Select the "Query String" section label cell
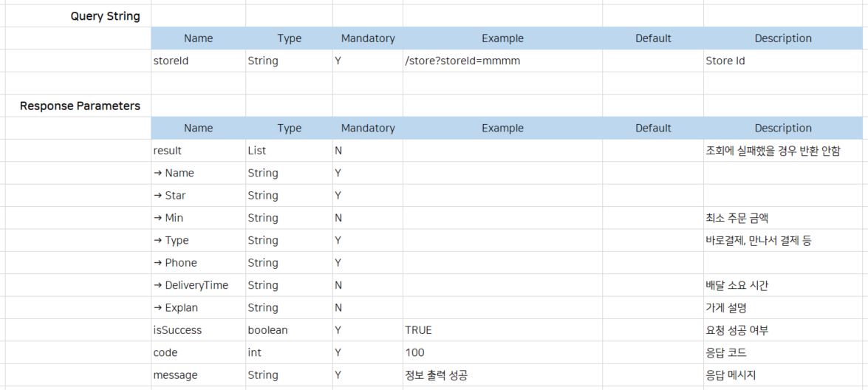The height and width of the screenshot is (390, 868). 105,16
